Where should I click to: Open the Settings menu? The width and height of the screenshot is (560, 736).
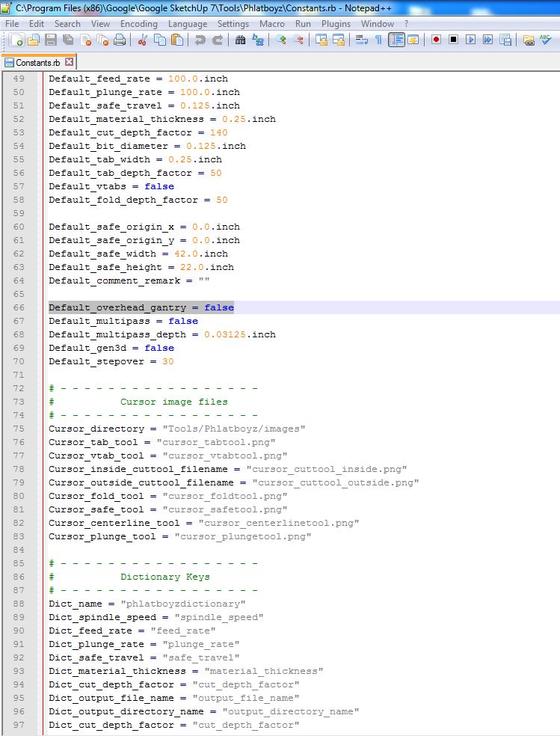pyautogui.click(x=233, y=24)
